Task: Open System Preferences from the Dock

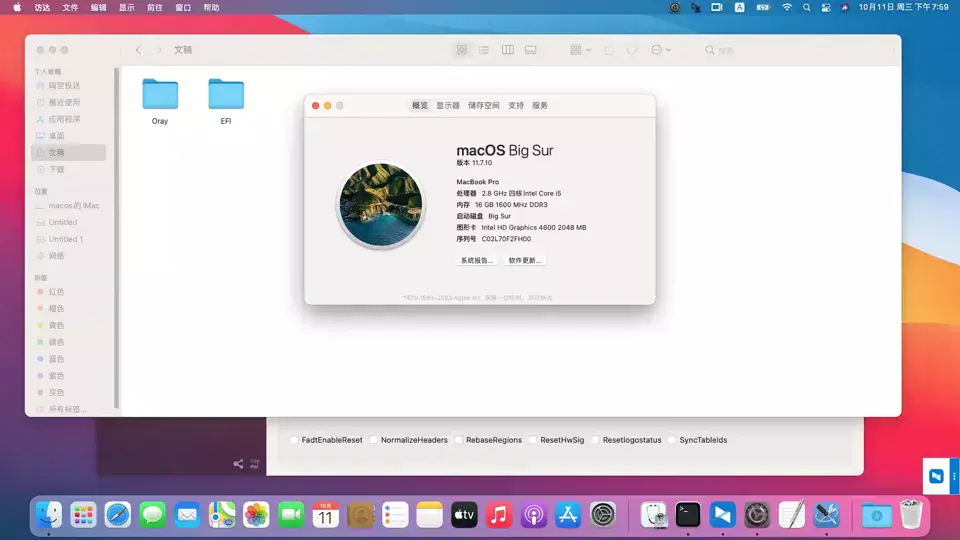Action: (602, 515)
